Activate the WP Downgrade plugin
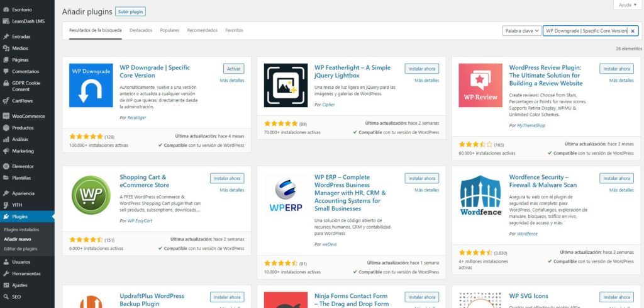644x308 pixels. click(x=234, y=69)
